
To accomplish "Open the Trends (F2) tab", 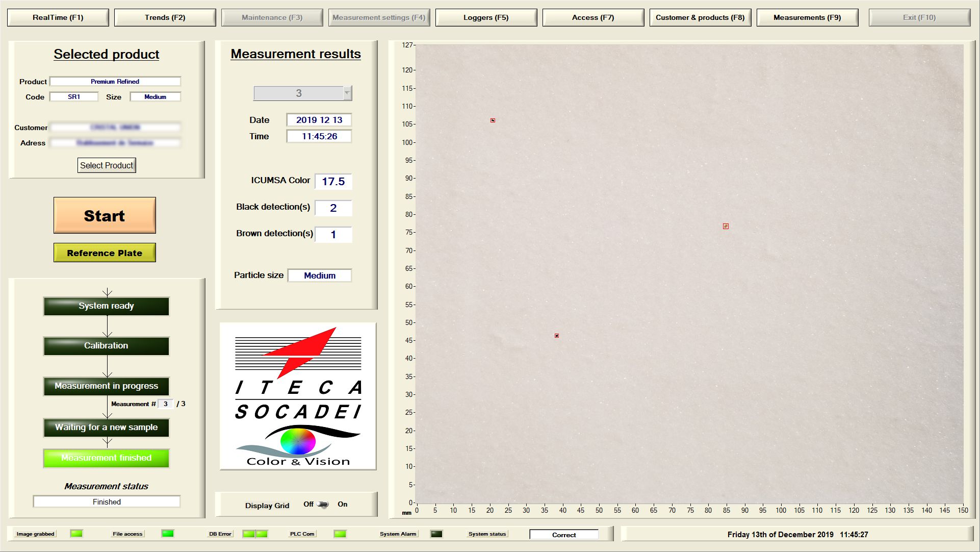I will [165, 17].
